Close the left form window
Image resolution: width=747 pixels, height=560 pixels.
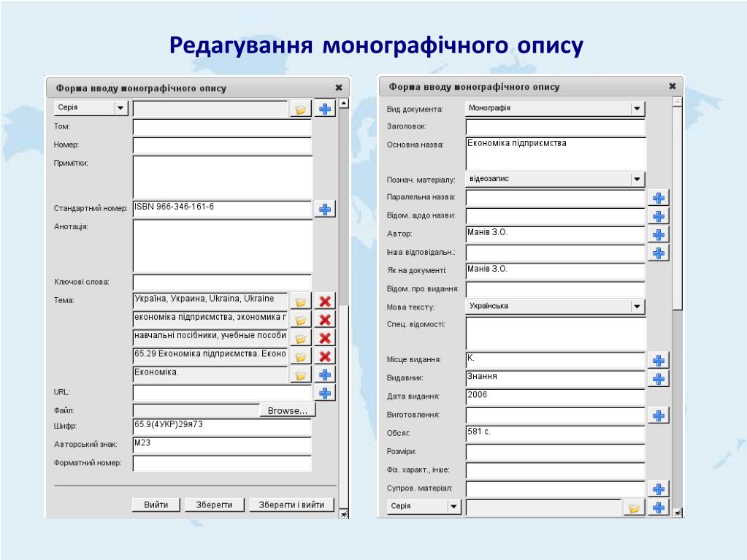point(339,88)
